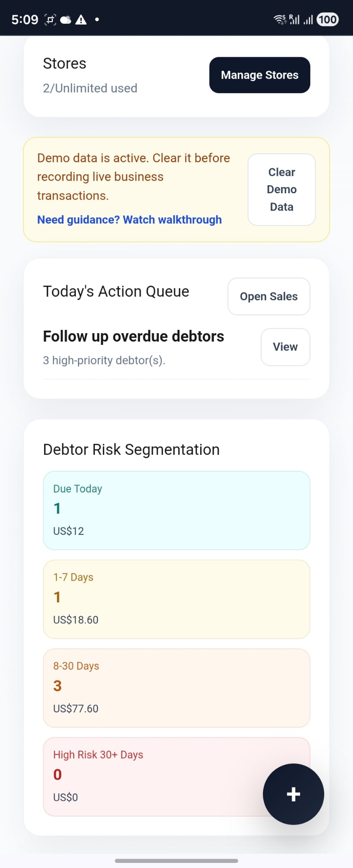Tap the navigation handle at screen bottom

pyautogui.click(x=176, y=861)
